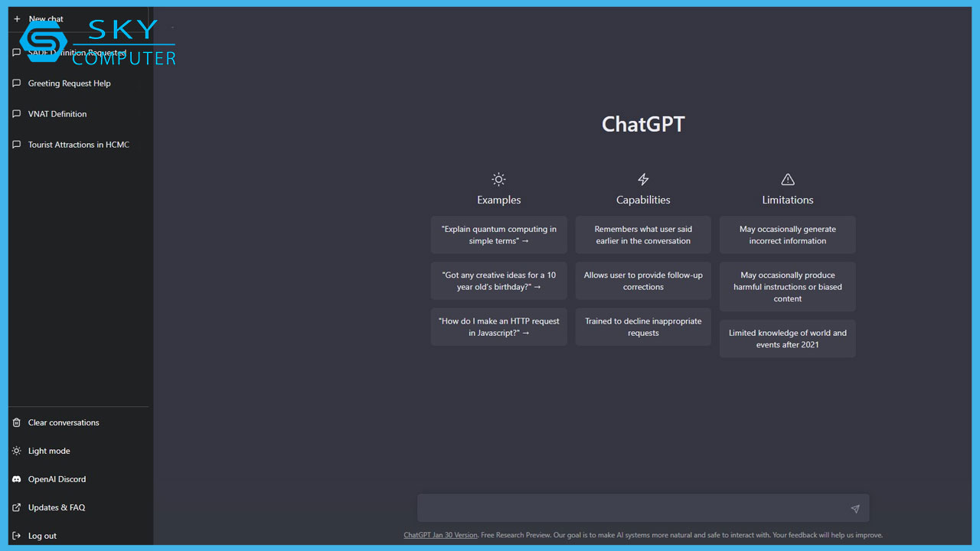Click the chat bubble icon beside VNAT Definition
The width and height of the screenshot is (980, 551).
(16, 114)
